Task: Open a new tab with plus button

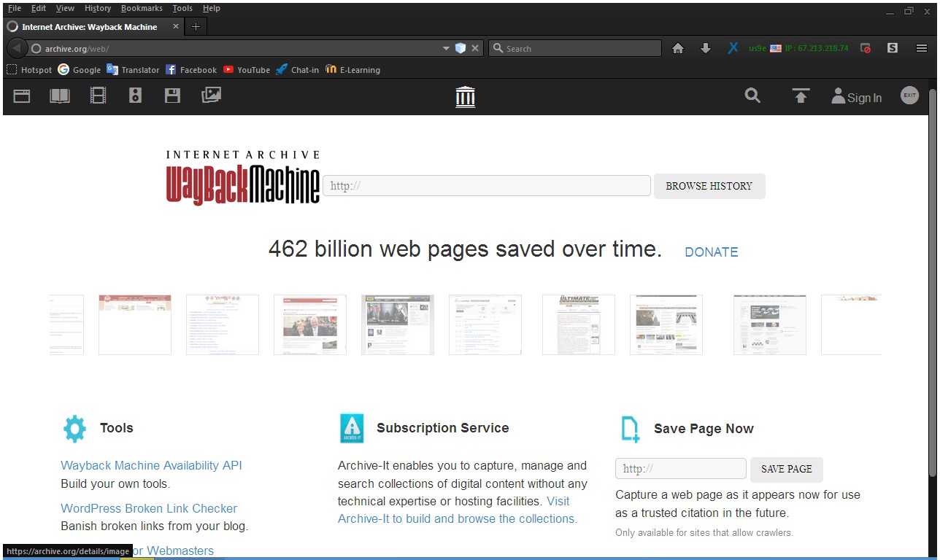Action: coord(196,27)
